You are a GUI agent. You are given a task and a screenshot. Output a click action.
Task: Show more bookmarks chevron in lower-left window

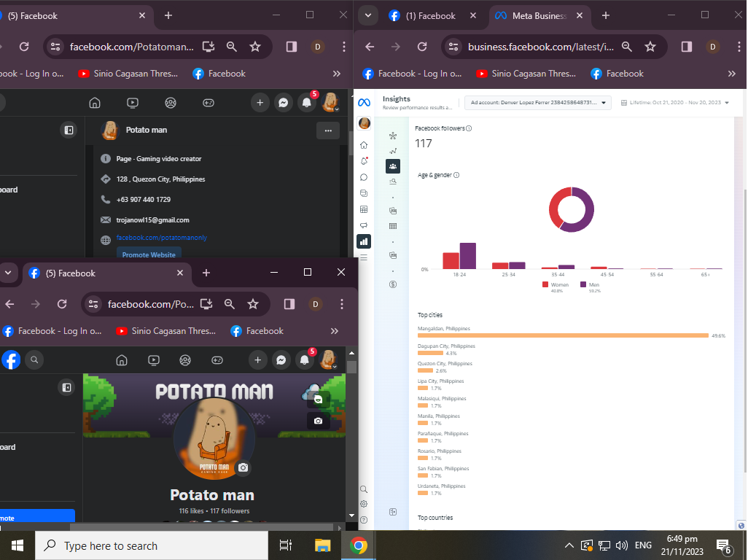pos(335,330)
